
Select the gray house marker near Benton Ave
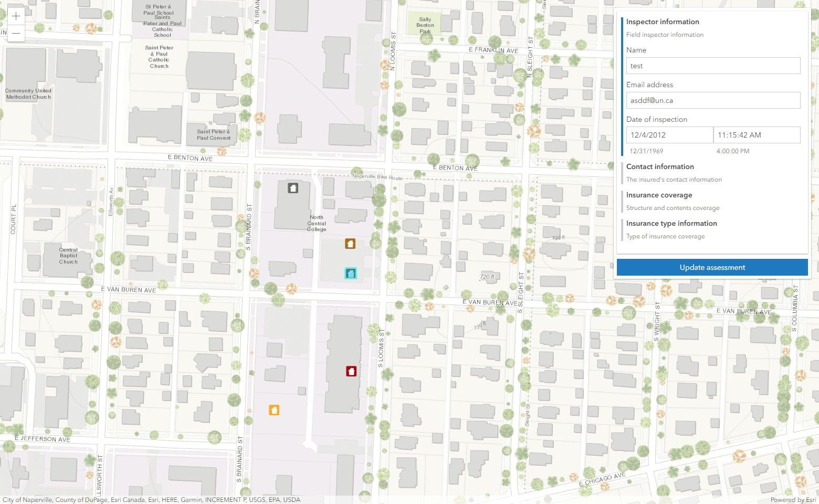coord(293,188)
